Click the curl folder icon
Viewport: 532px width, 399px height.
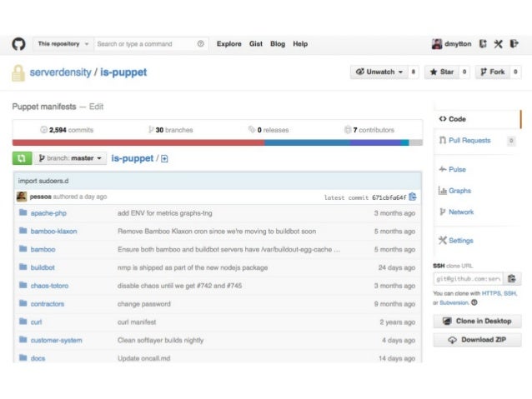(23, 322)
